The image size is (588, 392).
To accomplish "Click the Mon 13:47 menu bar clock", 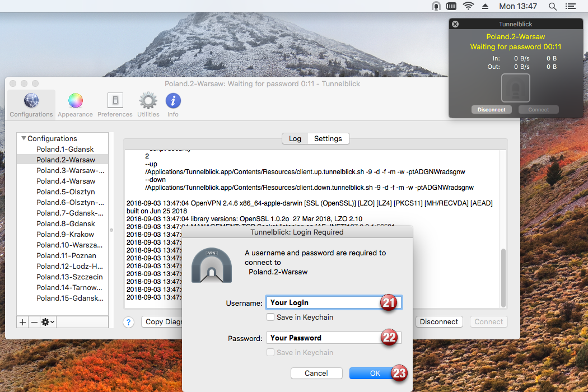I will click(x=518, y=6).
